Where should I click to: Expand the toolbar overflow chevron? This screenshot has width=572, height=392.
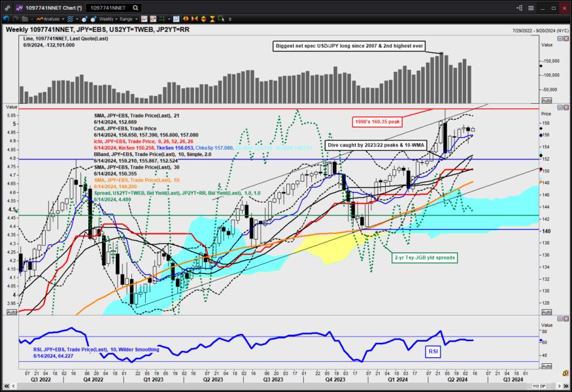(x=230, y=19)
